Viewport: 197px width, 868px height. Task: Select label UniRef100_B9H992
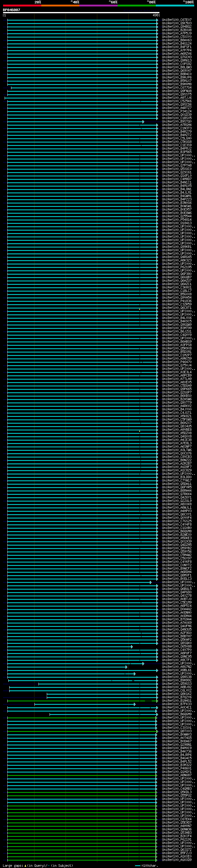click(176, 680)
